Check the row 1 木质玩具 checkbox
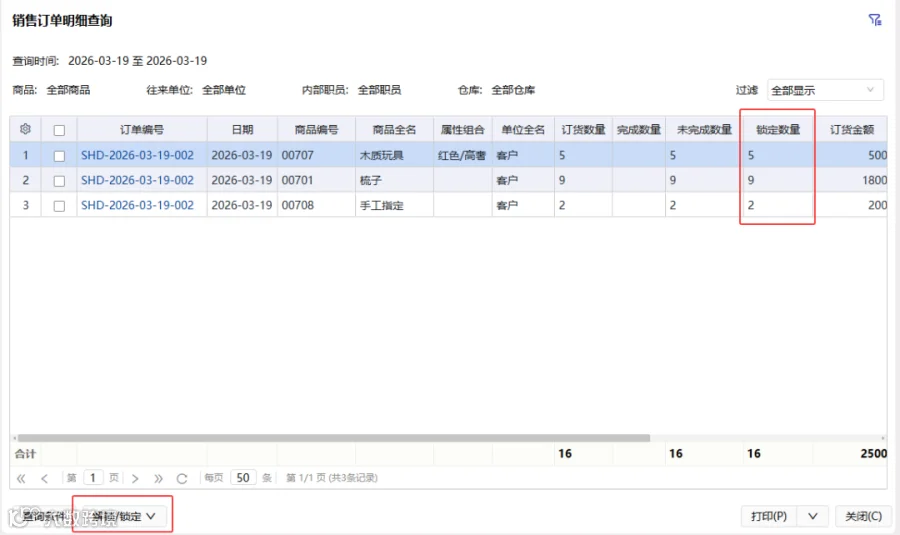The width and height of the screenshot is (900, 535). pos(59,156)
